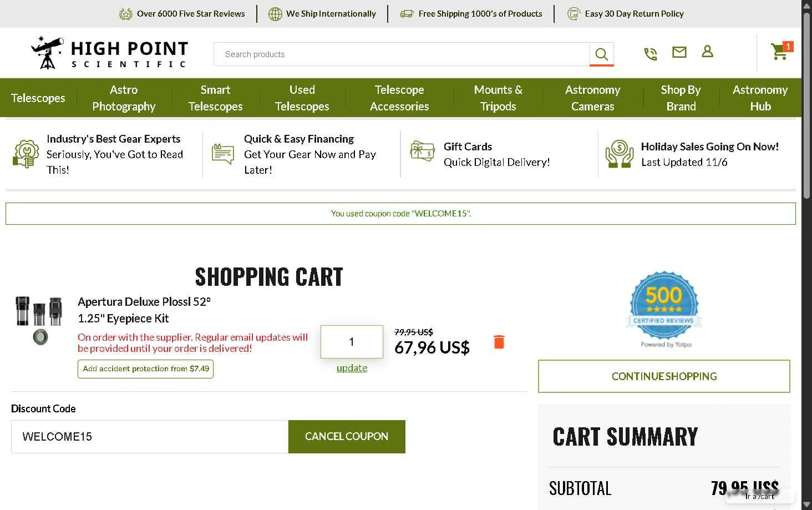Viewport: 812px width, 510px height.
Task: Click the Powered by Yotpo text
Action: [x=666, y=345]
